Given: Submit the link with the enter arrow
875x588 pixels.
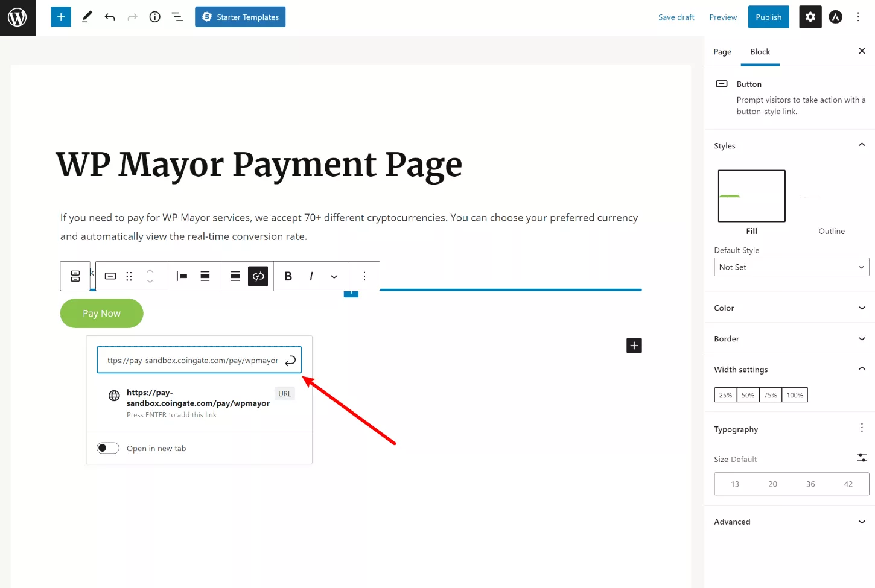Looking at the screenshot, I should [x=290, y=361].
